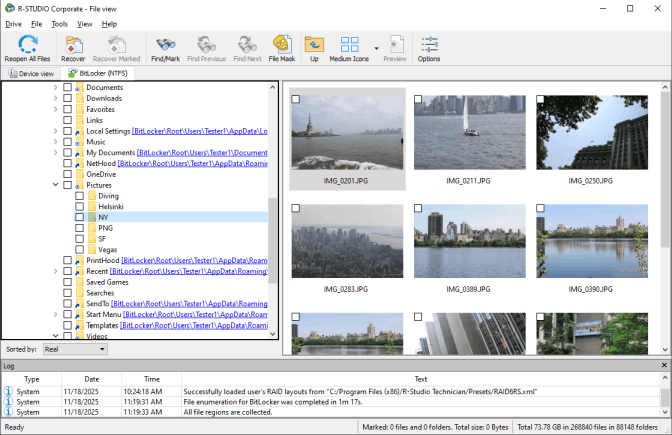This screenshot has width=672, height=435.
Task: Tick the checkbox next to Documents folder
Action: point(67,88)
